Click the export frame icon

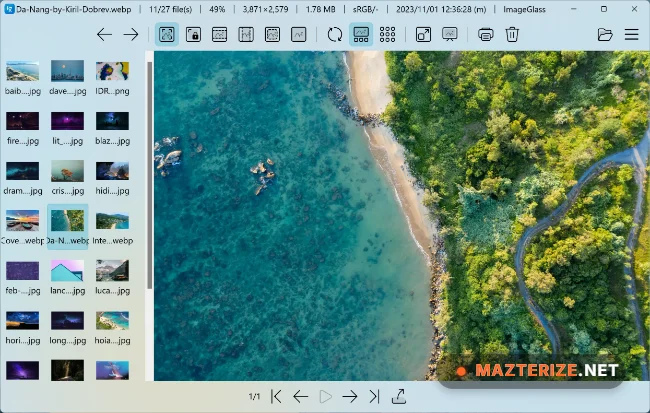tap(399, 397)
